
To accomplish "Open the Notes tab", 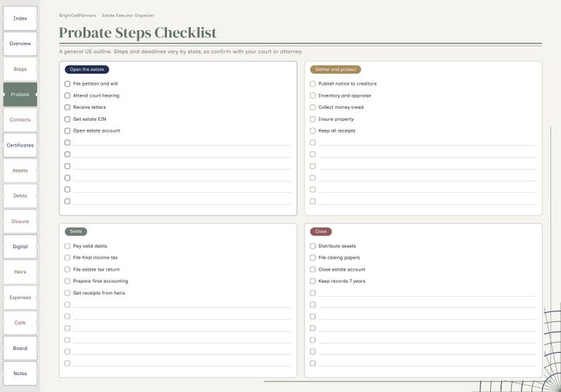I will (20, 374).
